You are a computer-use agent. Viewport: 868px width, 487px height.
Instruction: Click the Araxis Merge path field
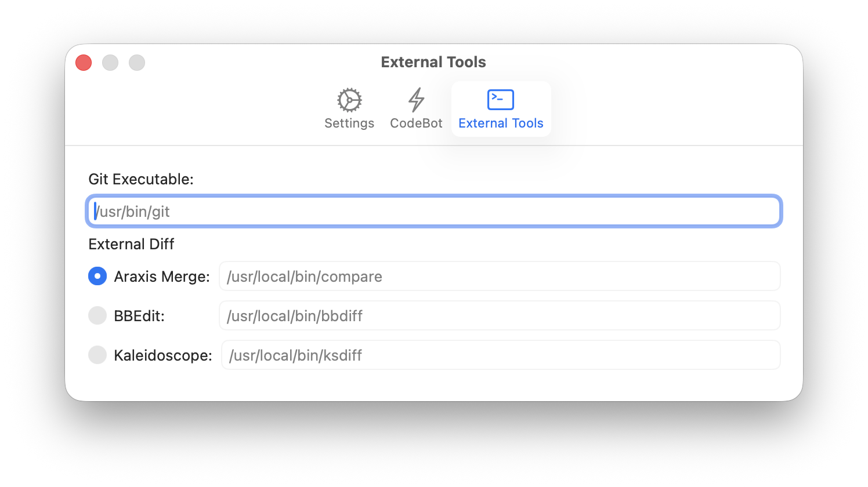(500, 276)
